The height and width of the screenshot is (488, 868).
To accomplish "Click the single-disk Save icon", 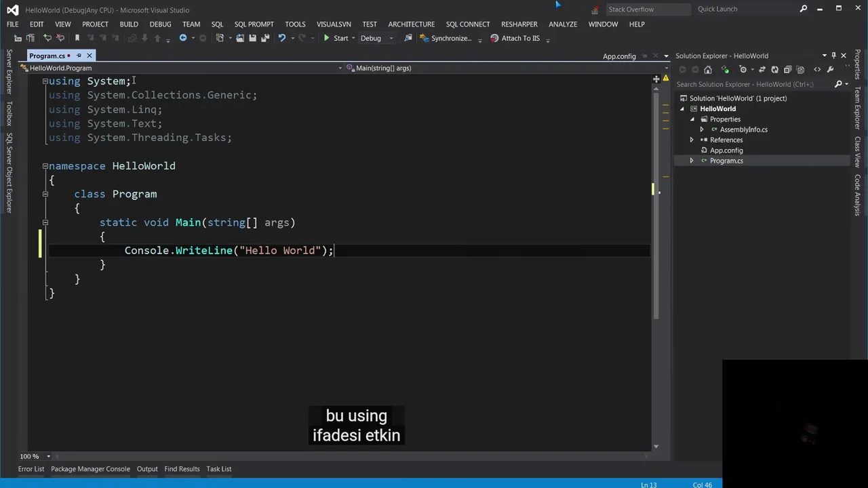I will (x=252, y=38).
